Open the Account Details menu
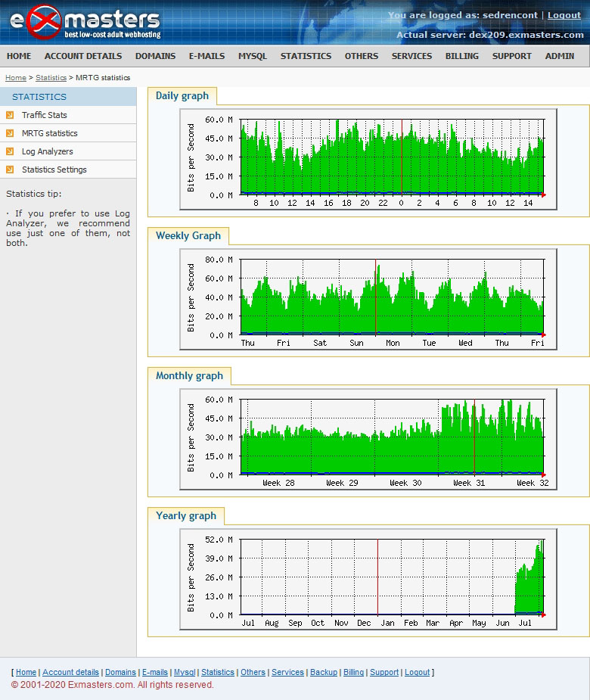 [x=82, y=56]
